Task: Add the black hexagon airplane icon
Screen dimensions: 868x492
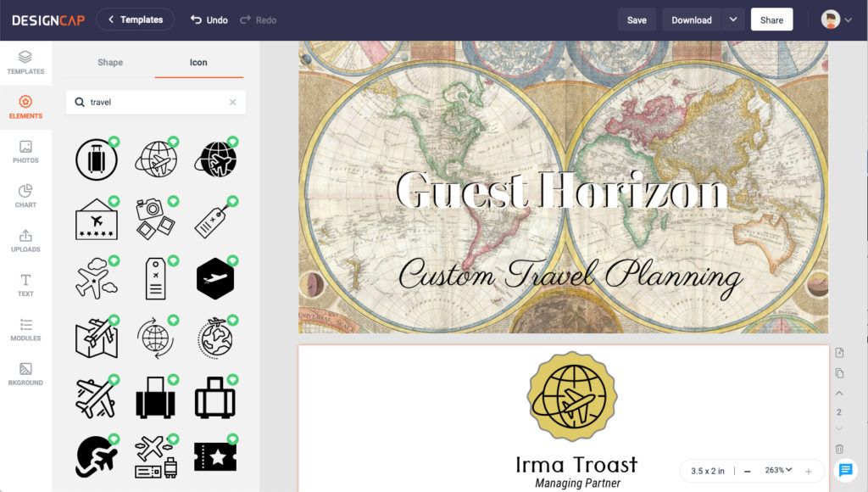Action: (x=215, y=278)
